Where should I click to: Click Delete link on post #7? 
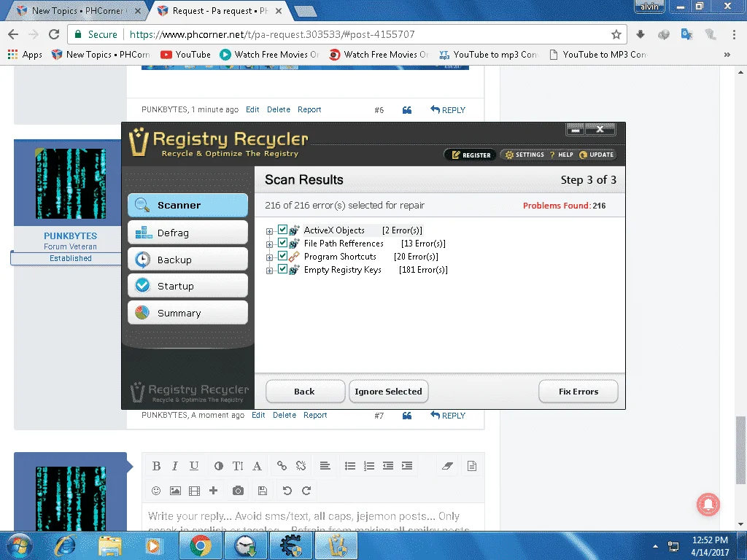click(285, 415)
